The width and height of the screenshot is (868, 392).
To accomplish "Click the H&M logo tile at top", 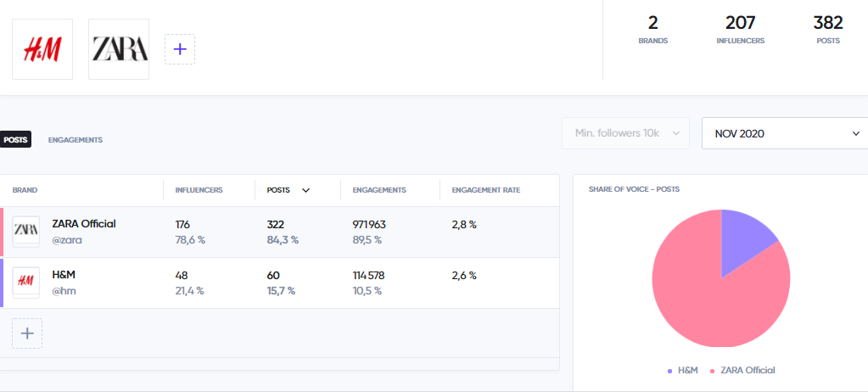I will (42, 49).
